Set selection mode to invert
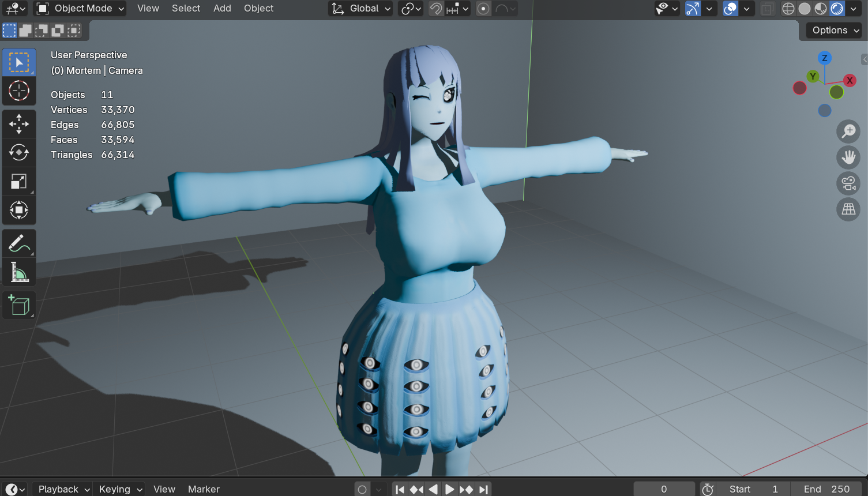This screenshot has width=868, height=496. tap(58, 31)
